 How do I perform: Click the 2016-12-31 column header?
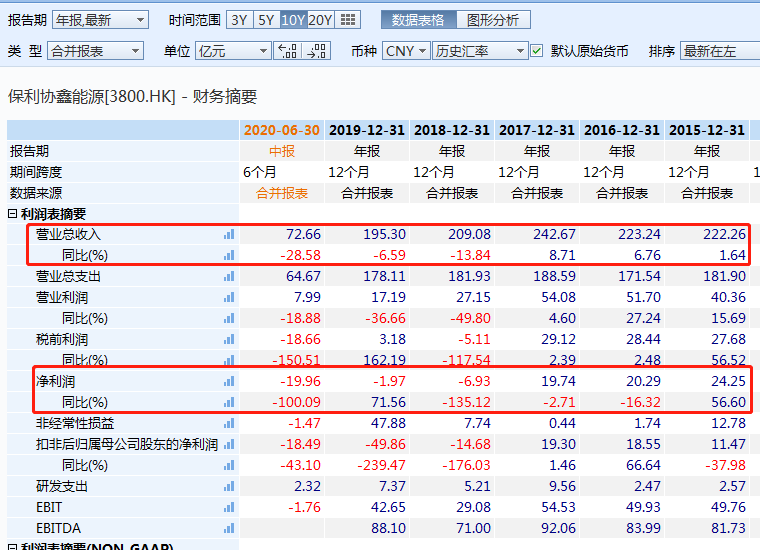coord(622,130)
